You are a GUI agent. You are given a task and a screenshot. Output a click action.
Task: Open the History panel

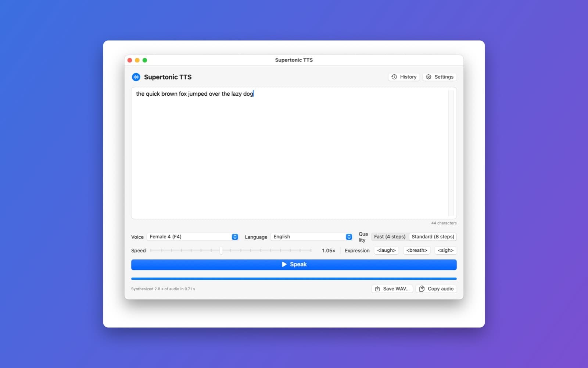pos(404,77)
